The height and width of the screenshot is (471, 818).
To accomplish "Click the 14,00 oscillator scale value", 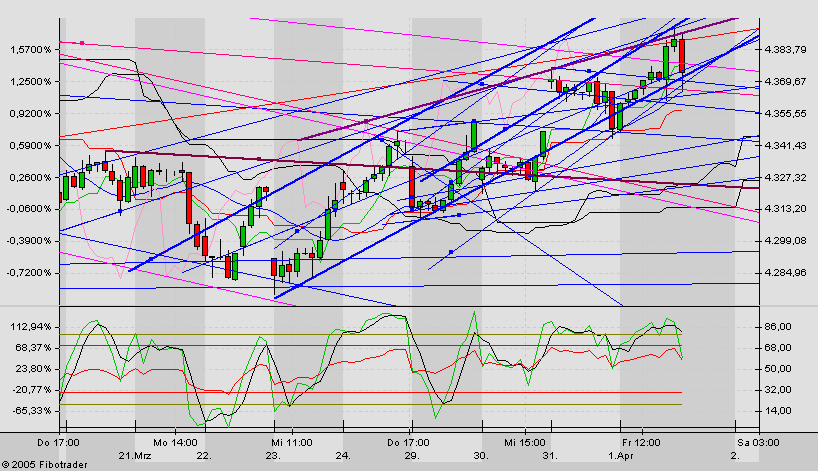I will pyautogui.click(x=778, y=411).
